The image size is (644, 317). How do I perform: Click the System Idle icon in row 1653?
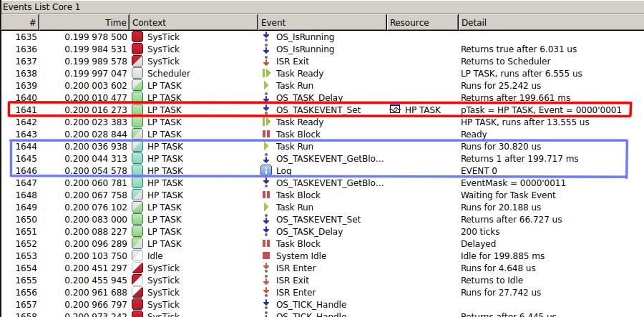point(266,255)
